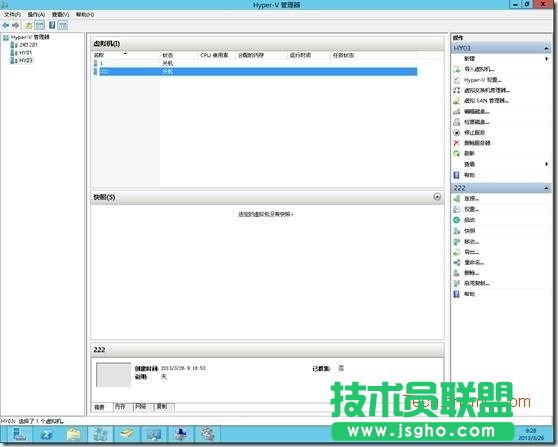This screenshot has height=447, width=558.
Task: Sort by the CPU 使用率 column header
Action: [x=216, y=55]
